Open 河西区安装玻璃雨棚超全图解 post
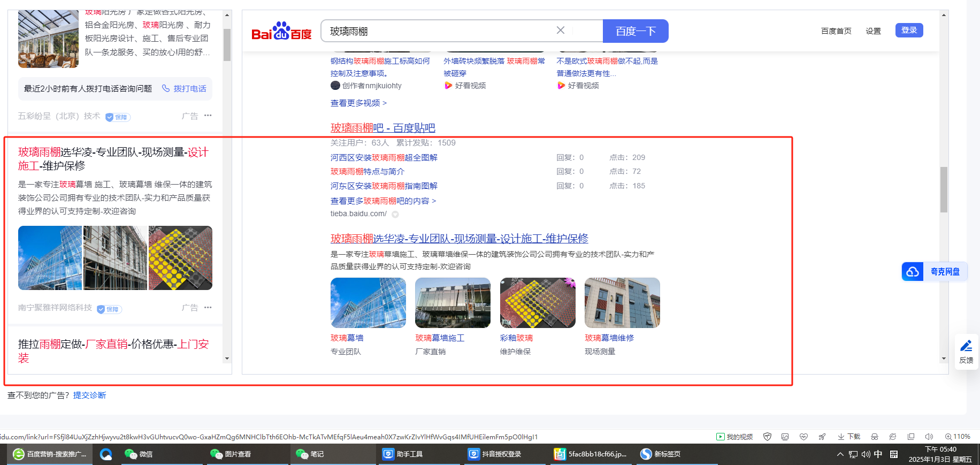The image size is (980, 465). pos(384,157)
